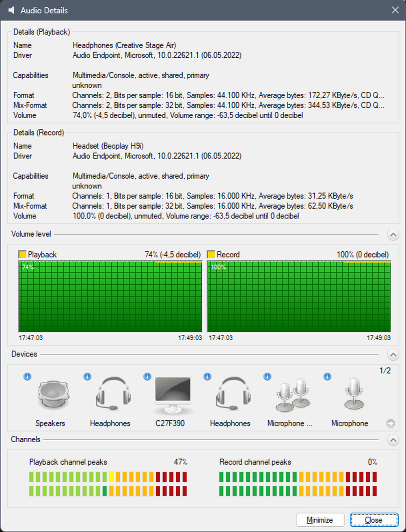Click the 'Playback channel peaks' label
Image resolution: width=406 pixels, height=532 pixels.
[68, 462]
